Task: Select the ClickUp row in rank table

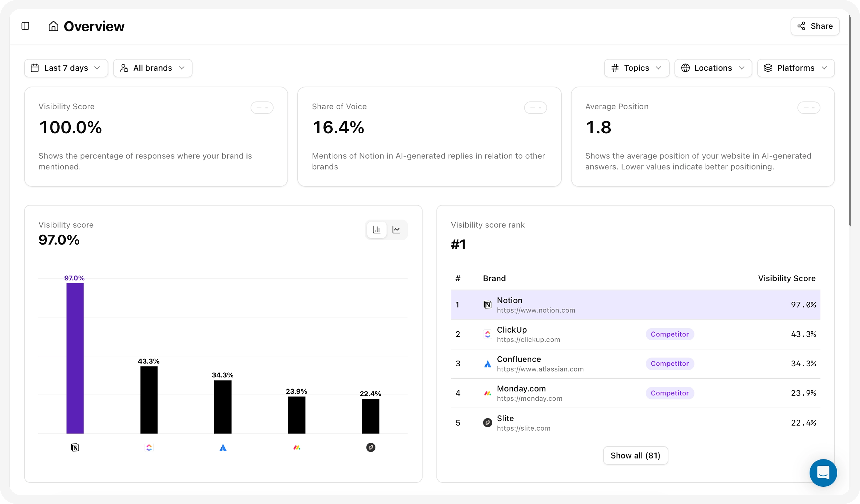Action: click(635, 334)
